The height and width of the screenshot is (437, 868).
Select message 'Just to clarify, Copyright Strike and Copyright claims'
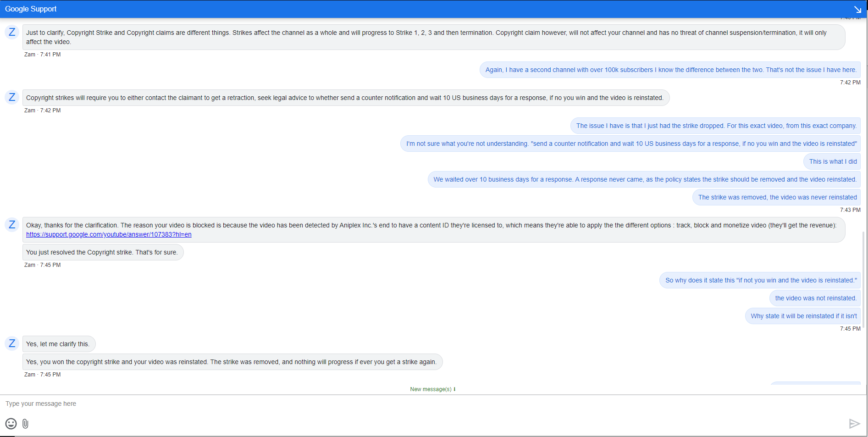pos(434,37)
